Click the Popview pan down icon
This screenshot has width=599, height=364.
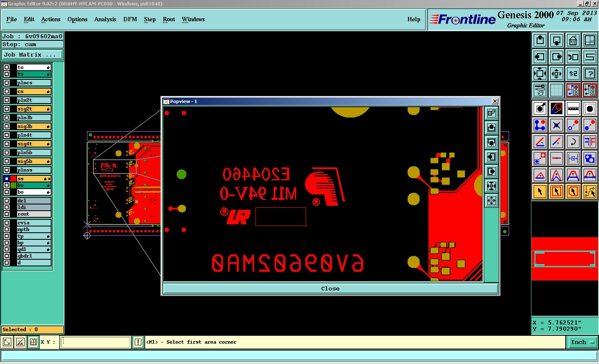(x=491, y=143)
